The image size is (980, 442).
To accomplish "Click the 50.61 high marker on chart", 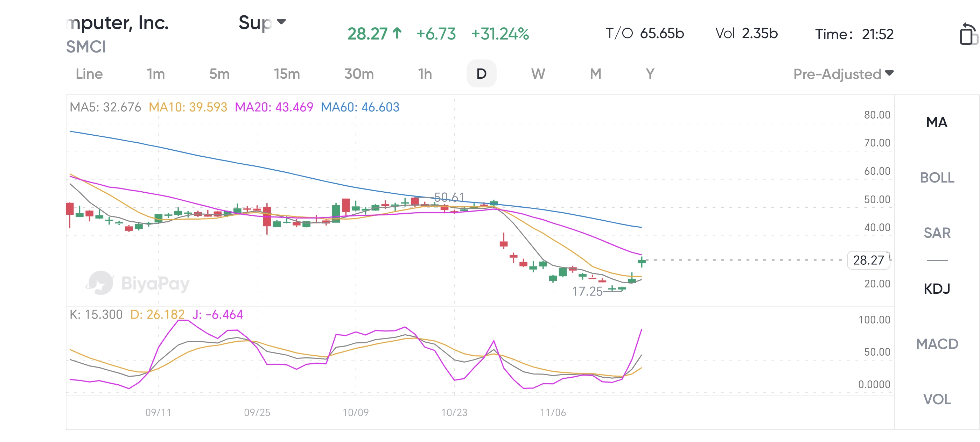I will (449, 197).
